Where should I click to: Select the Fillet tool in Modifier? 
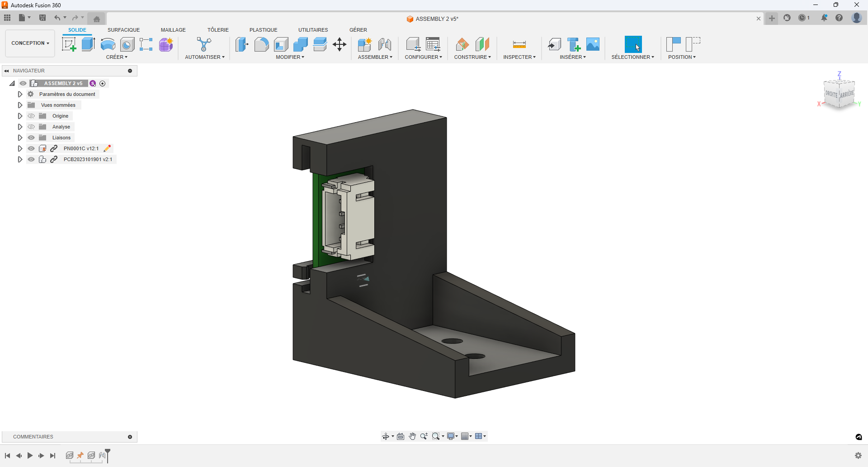[261, 44]
